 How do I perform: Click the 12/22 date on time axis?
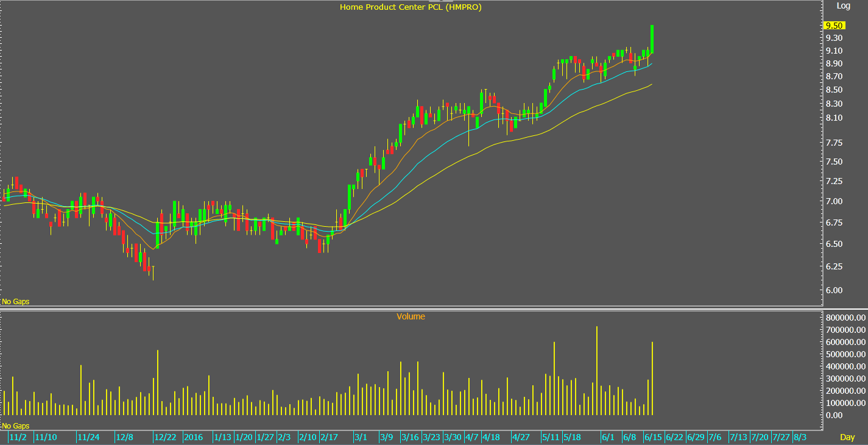point(166,437)
